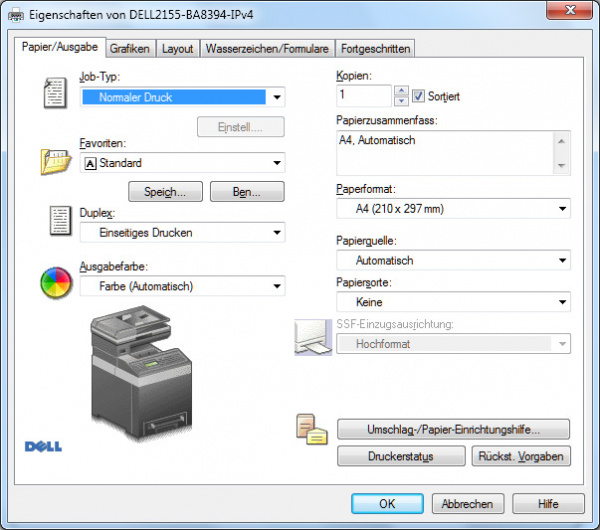Click the Rückst. Vorgaben button

(520, 456)
